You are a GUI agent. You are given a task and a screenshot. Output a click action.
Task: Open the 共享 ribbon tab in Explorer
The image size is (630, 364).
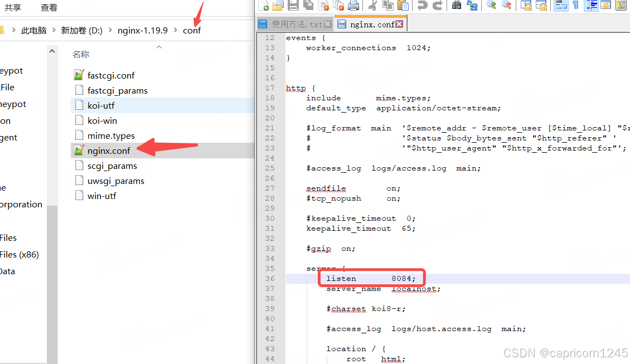point(13,7)
